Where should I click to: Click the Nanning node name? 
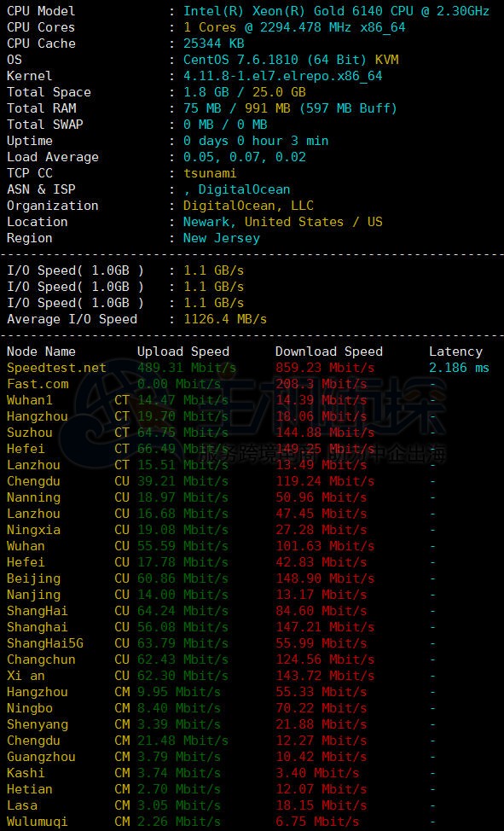(33, 497)
